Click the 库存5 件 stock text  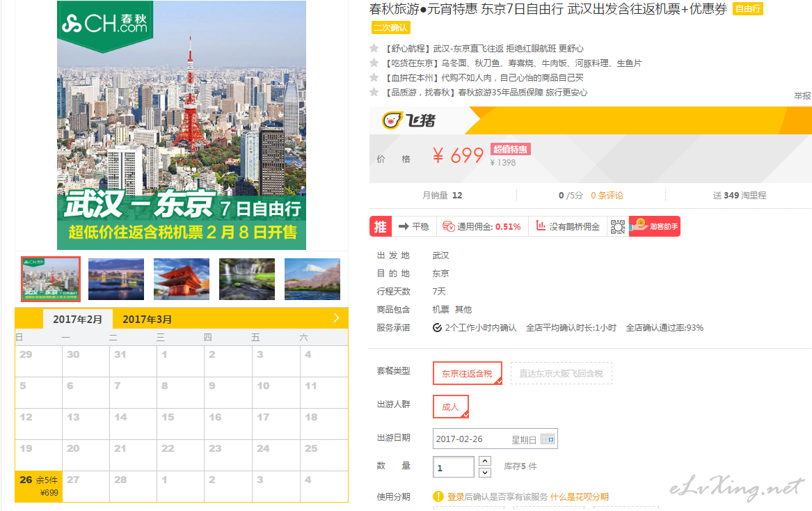click(520, 466)
